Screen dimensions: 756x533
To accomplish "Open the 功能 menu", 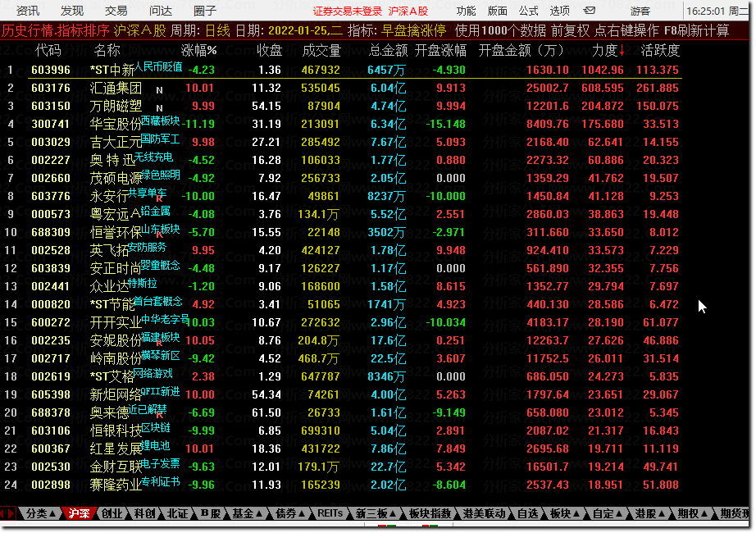I will pyautogui.click(x=467, y=11).
